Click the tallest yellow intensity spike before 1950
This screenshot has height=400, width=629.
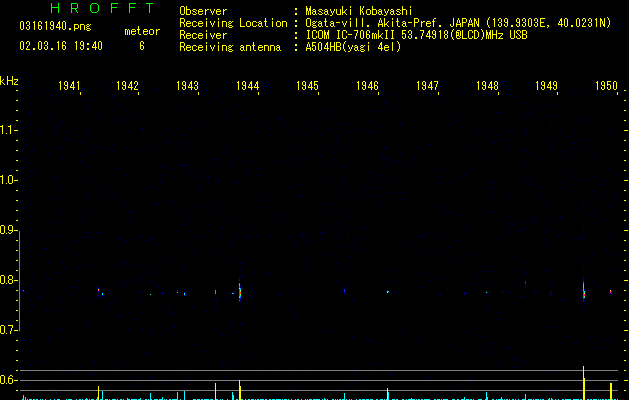584,383
